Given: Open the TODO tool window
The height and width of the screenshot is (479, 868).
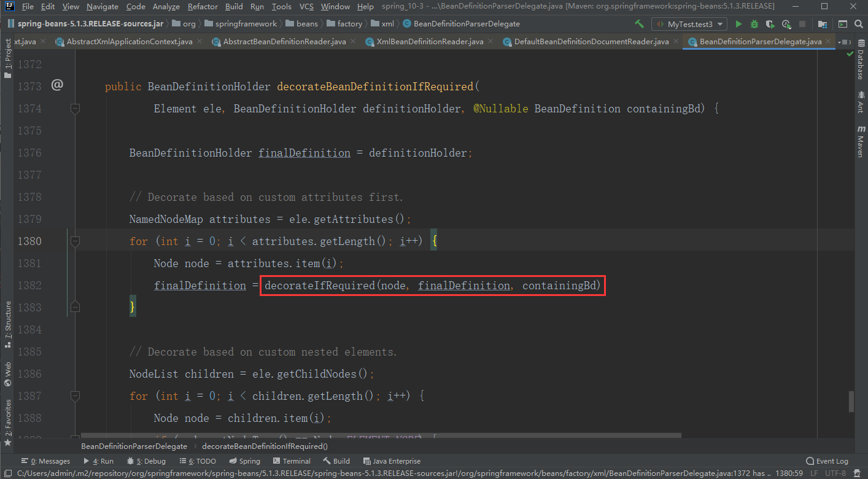Looking at the screenshot, I should (198, 461).
